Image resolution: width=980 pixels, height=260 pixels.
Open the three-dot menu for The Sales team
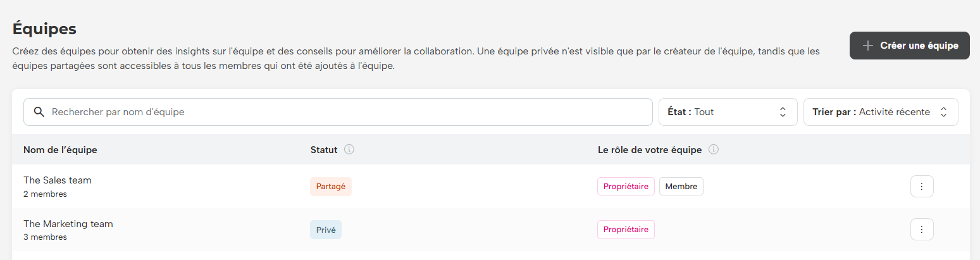coord(922,187)
